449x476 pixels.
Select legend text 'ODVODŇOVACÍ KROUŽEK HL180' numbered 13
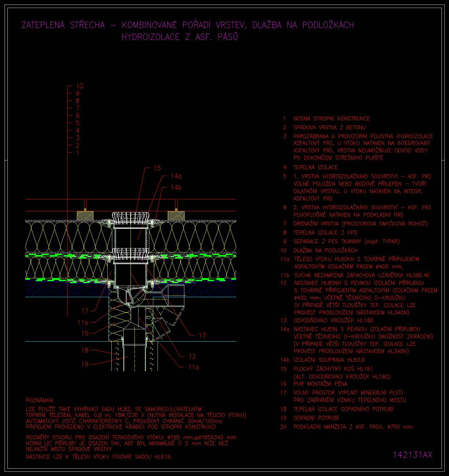pyautogui.click(x=333, y=320)
